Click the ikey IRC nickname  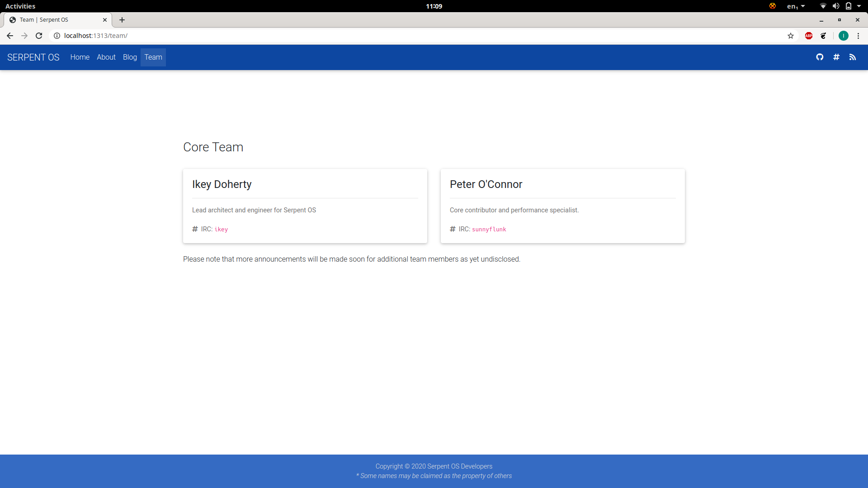coord(221,230)
